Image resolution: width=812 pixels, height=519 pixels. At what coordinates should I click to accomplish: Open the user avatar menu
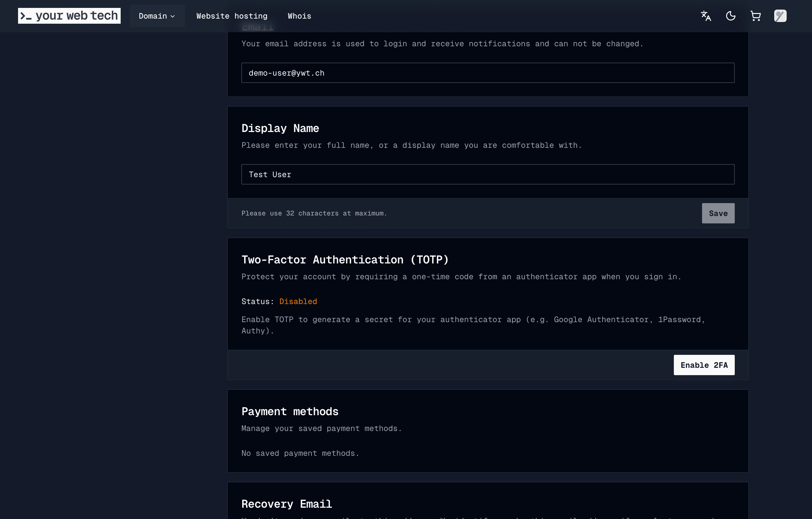click(x=780, y=16)
